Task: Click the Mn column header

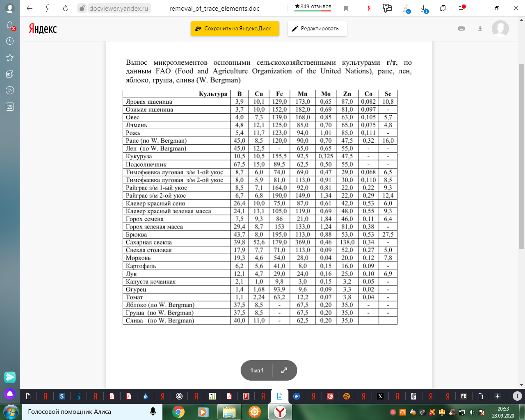Action: [303, 94]
